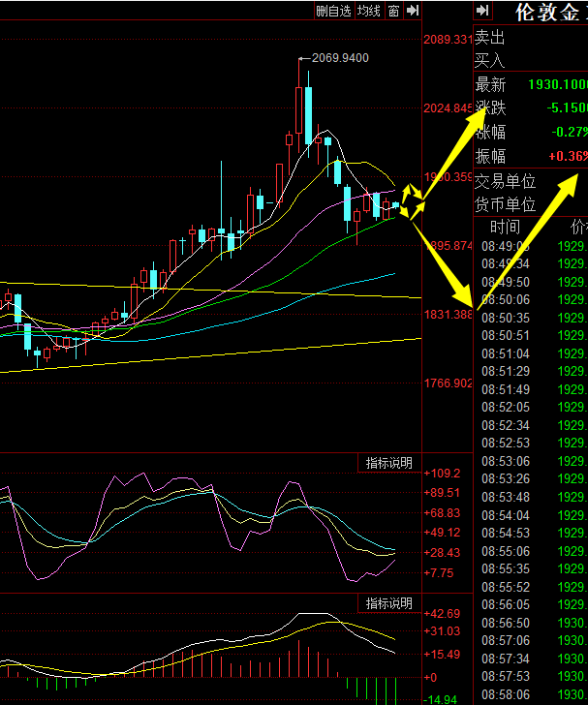Viewport: 588px width, 705px height.
Task: Click the +15.49 MACD axis value
Action: (x=443, y=655)
